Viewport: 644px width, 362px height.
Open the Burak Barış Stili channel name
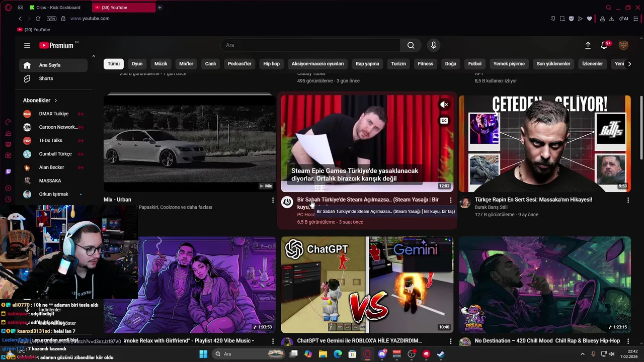[x=491, y=207]
